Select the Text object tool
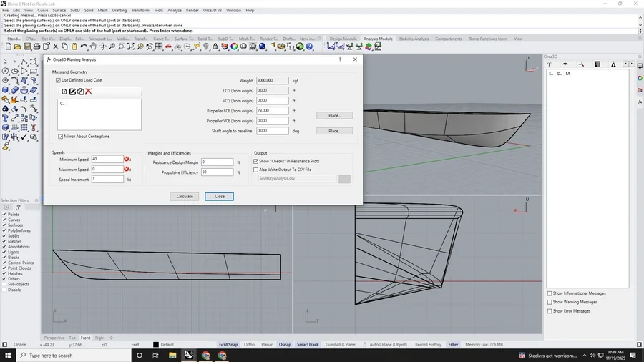The image size is (644, 362). pos(5,118)
